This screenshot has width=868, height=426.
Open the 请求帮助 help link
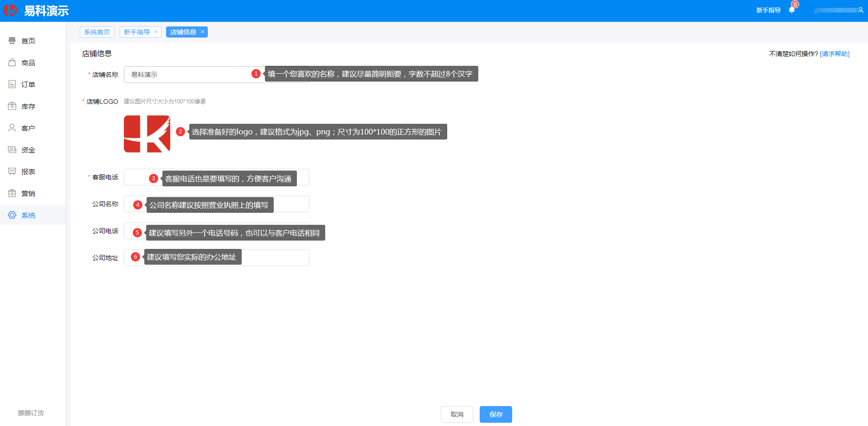tap(835, 54)
